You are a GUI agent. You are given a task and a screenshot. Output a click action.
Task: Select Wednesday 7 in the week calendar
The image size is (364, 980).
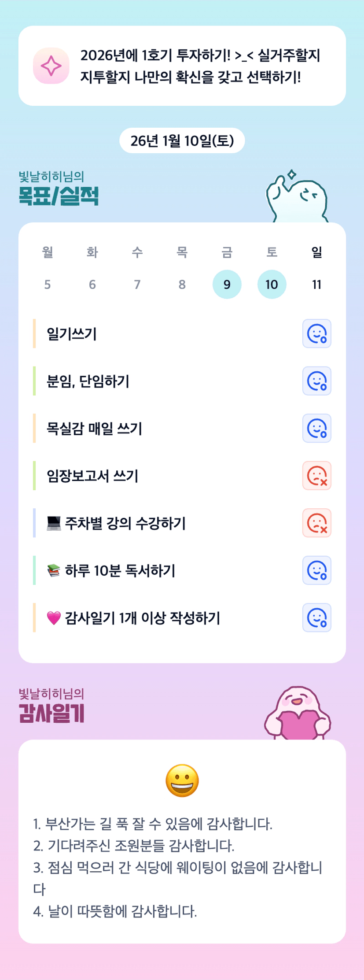(x=137, y=285)
